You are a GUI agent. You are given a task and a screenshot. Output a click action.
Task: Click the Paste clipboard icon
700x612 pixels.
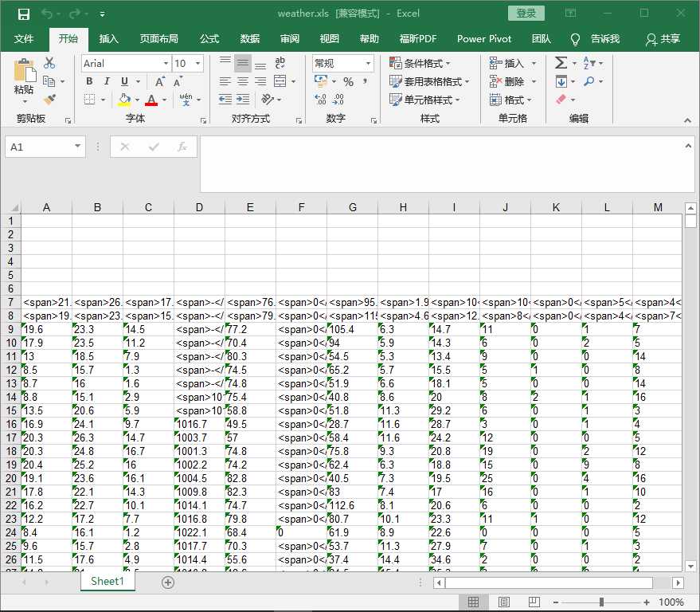click(x=24, y=71)
